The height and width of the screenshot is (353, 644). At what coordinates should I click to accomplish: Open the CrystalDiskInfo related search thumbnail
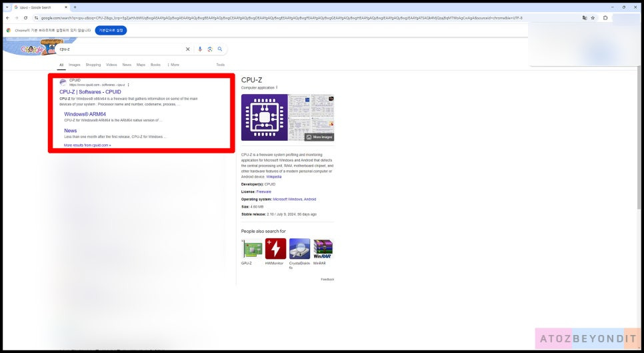300,249
